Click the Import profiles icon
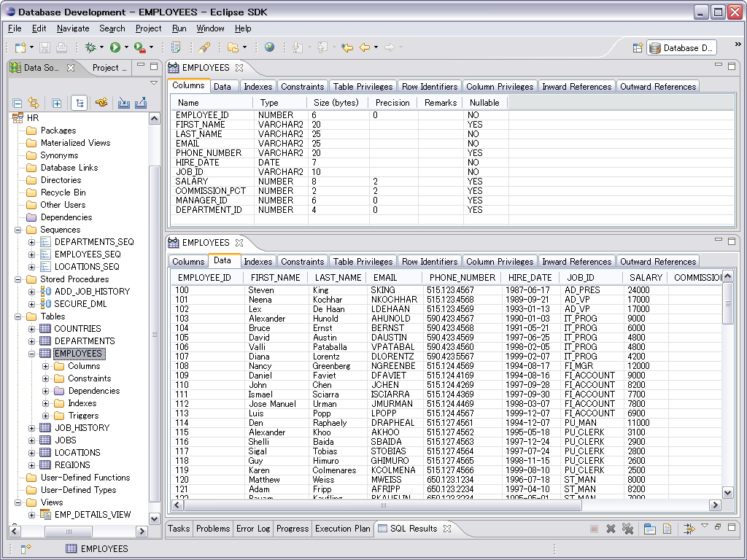Screen dimensions: 747x560 124,102
